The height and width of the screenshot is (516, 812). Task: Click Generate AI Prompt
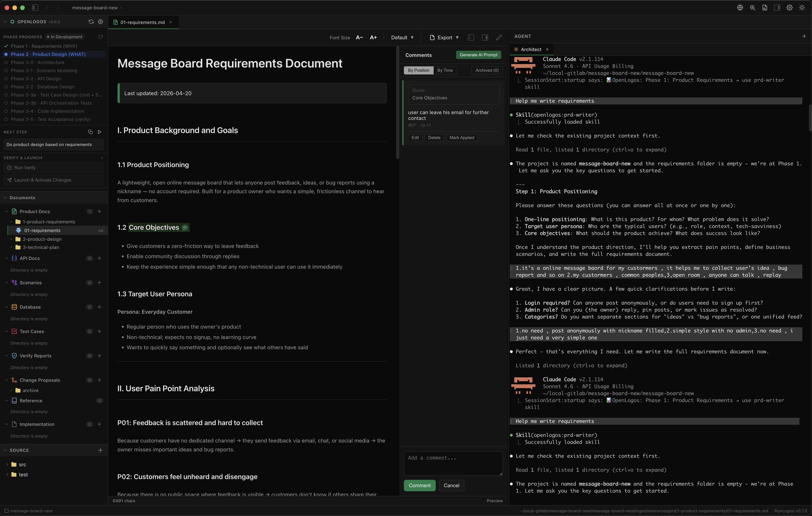[x=478, y=55]
